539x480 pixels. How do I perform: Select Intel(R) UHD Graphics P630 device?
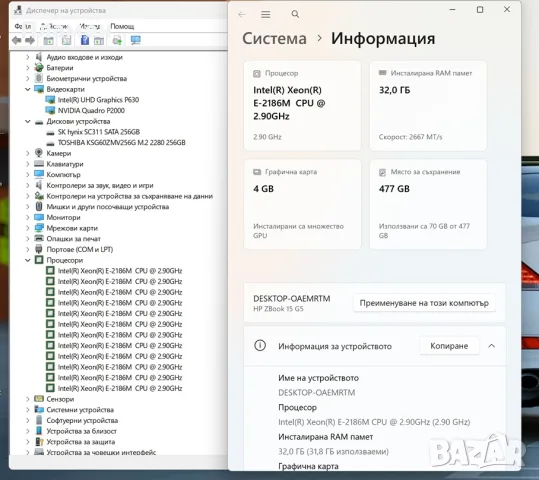click(x=98, y=100)
